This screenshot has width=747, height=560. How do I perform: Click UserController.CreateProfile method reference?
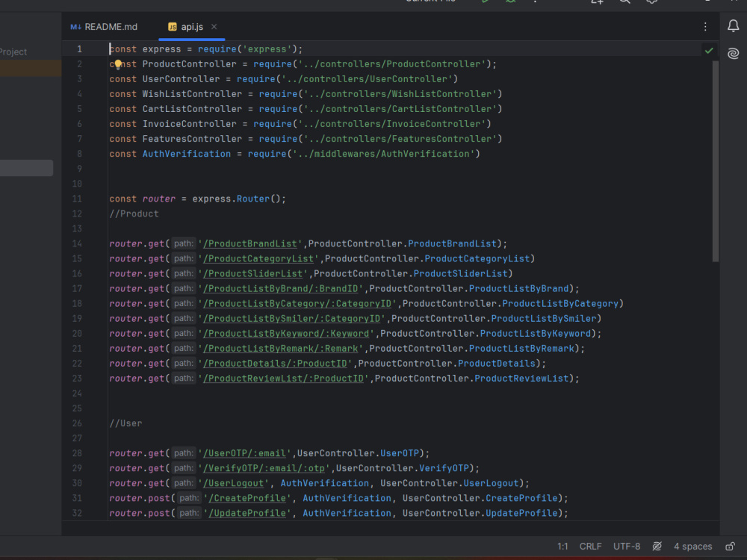click(480, 498)
